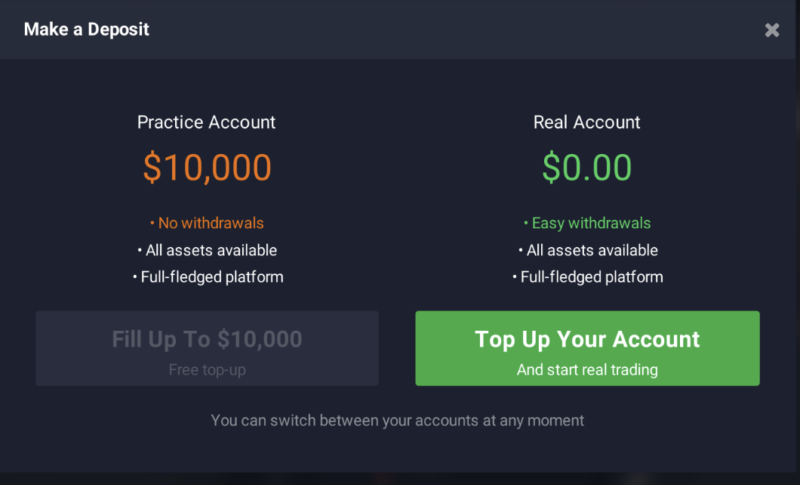Select the Practice Account heading

tap(206, 123)
